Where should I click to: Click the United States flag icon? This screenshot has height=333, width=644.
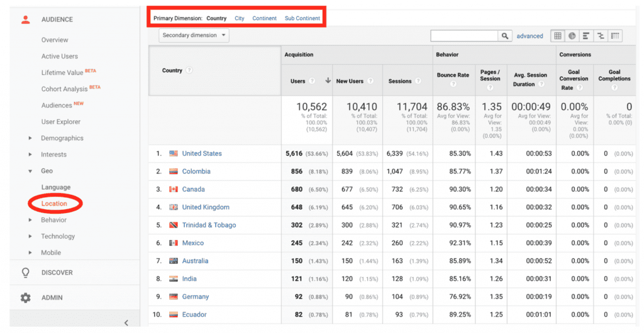174,153
